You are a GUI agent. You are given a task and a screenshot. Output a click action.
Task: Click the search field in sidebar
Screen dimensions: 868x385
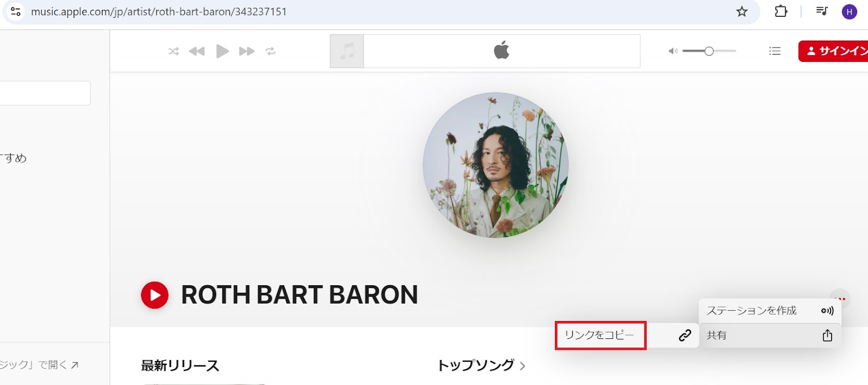tap(45, 93)
